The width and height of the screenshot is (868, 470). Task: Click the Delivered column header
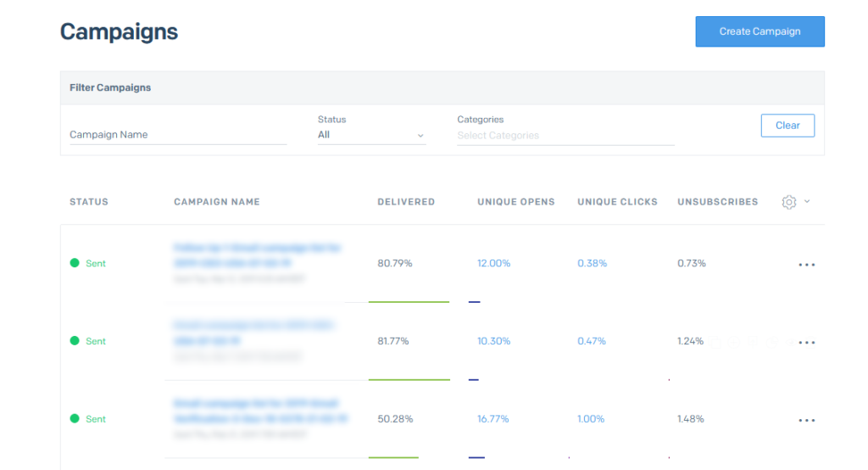coord(406,202)
